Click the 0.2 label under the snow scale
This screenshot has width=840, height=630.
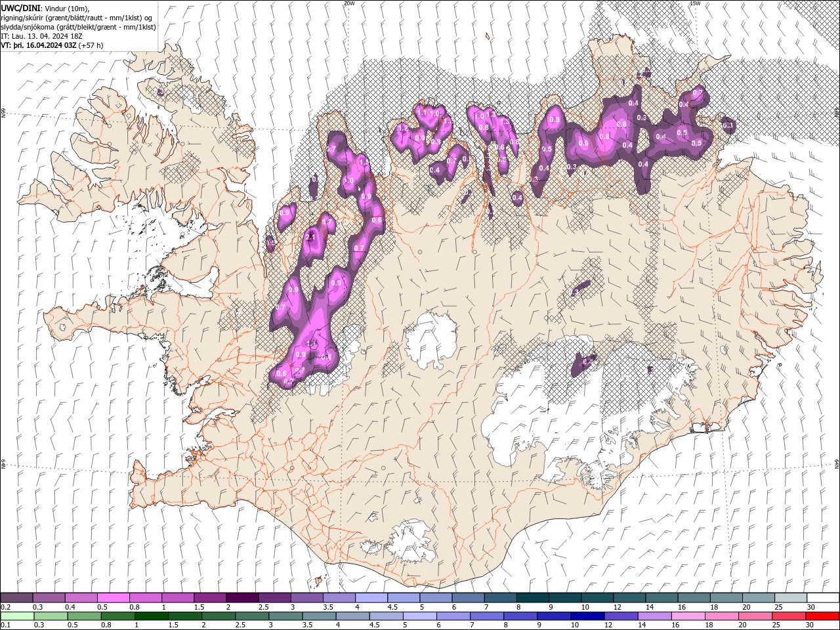click(x=5, y=607)
